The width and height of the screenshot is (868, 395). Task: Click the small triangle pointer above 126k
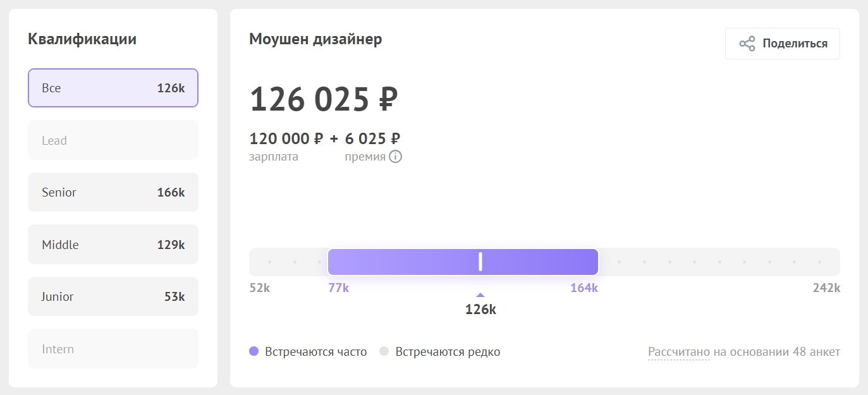click(x=480, y=295)
